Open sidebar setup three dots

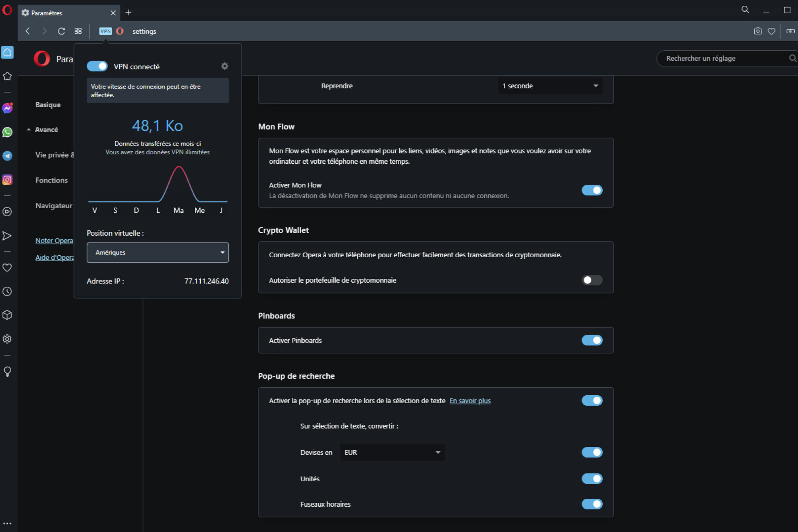pyautogui.click(x=7, y=523)
